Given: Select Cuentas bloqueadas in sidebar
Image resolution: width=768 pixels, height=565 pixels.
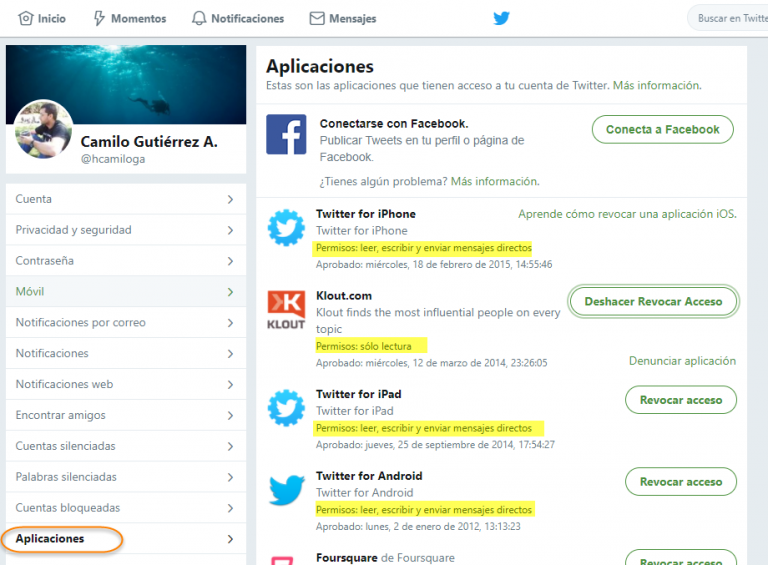Looking at the screenshot, I should (126, 508).
